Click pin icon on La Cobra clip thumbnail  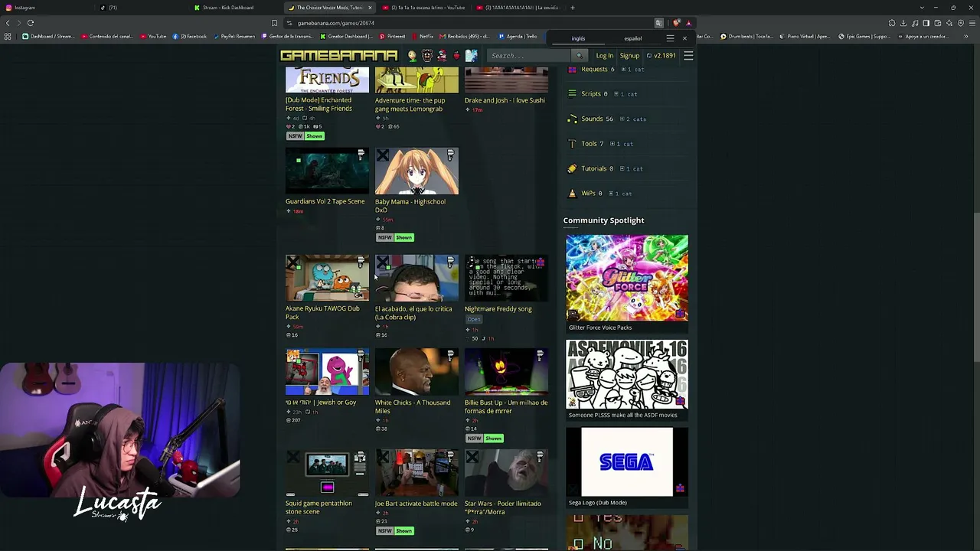[x=450, y=262]
